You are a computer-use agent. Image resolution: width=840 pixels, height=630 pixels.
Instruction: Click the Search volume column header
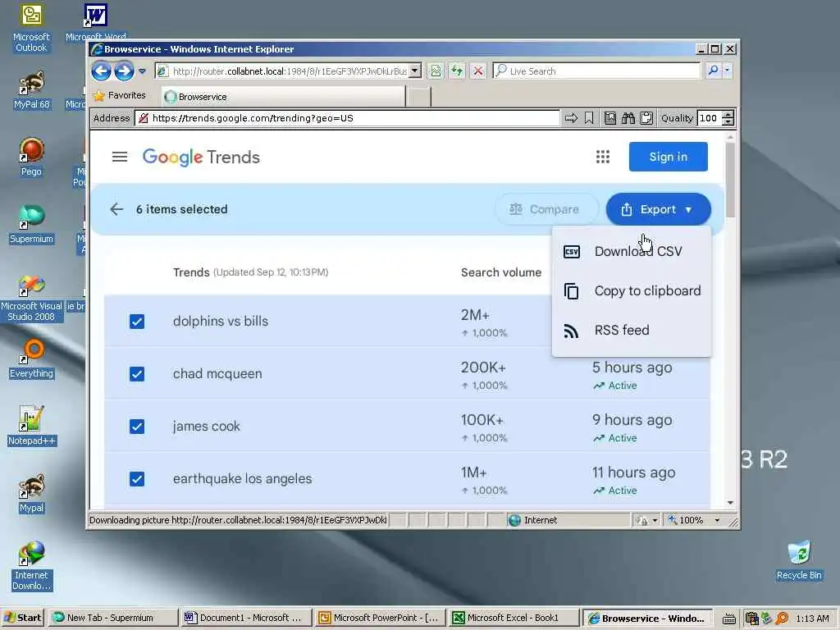click(501, 272)
